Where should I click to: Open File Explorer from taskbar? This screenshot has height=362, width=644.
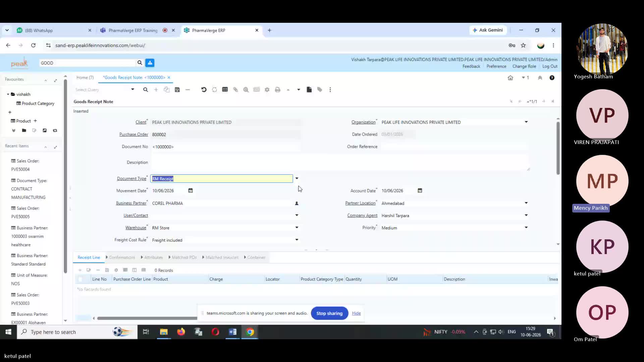point(164,332)
